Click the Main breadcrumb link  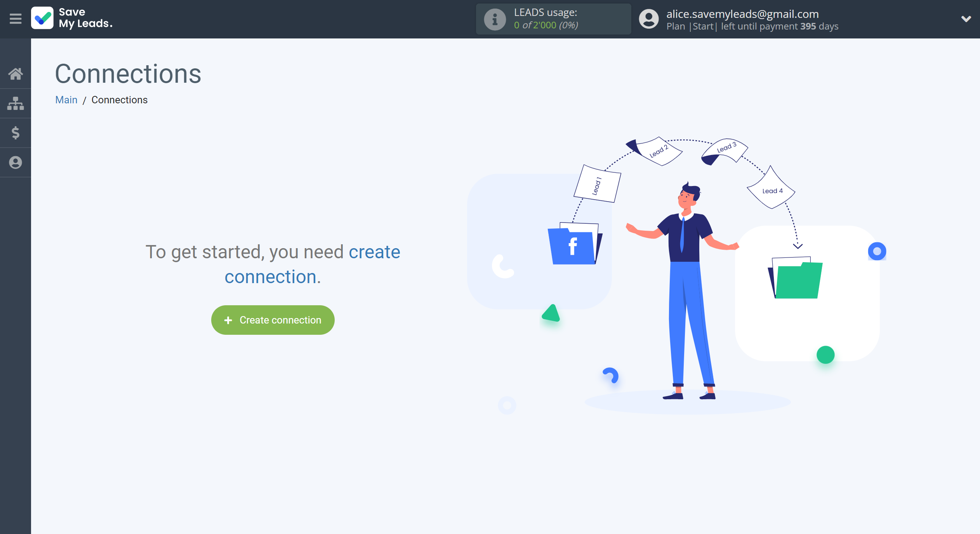click(66, 99)
